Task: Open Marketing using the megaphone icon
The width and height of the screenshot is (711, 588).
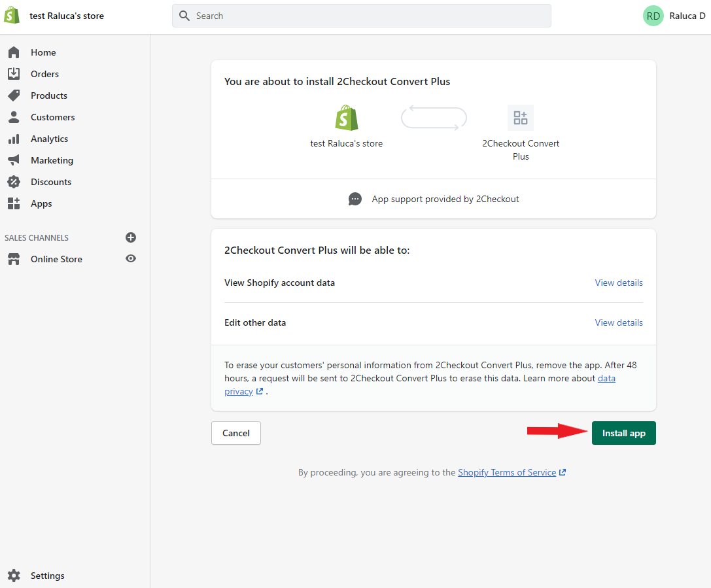Action: pos(15,160)
